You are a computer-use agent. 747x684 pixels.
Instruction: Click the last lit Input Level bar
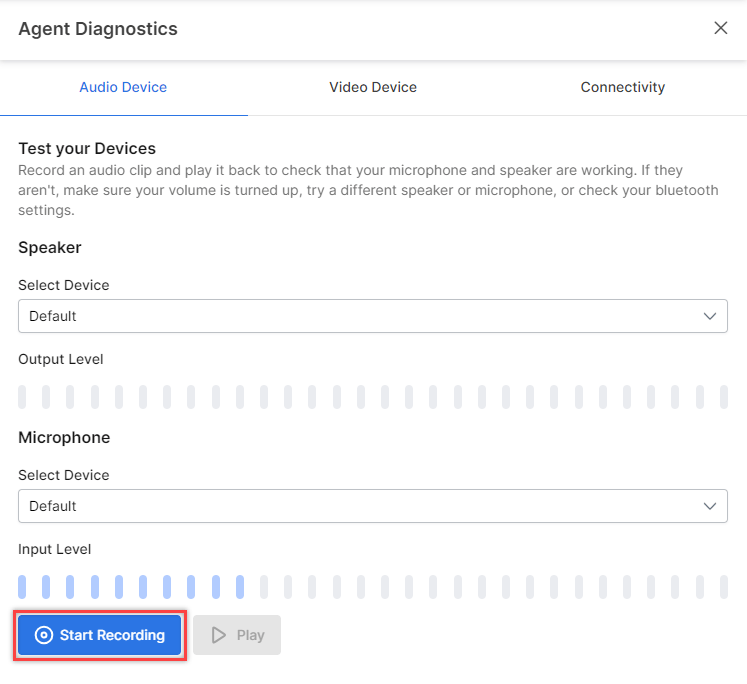click(240, 587)
